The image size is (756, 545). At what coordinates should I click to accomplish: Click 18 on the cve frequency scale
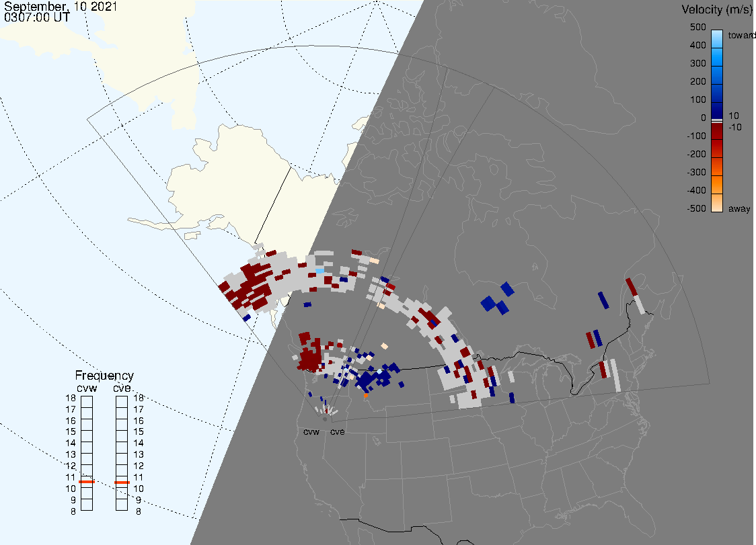click(x=139, y=398)
